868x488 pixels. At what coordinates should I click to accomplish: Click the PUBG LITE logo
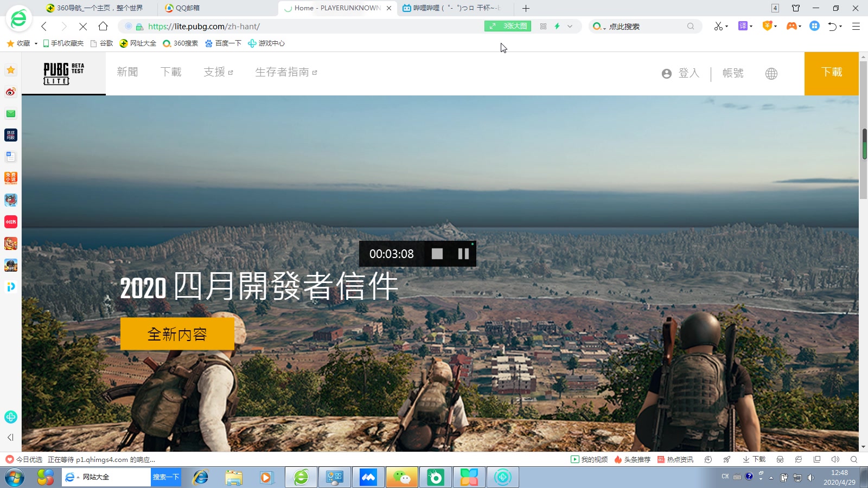tap(63, 73)
